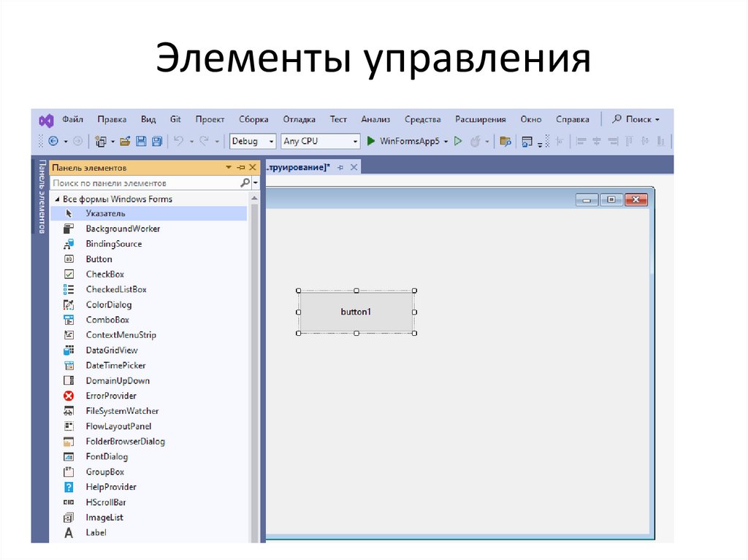Open the Файл menu
Screen dimensions: 748x560
pyautogui.click(x=72, y=119)
